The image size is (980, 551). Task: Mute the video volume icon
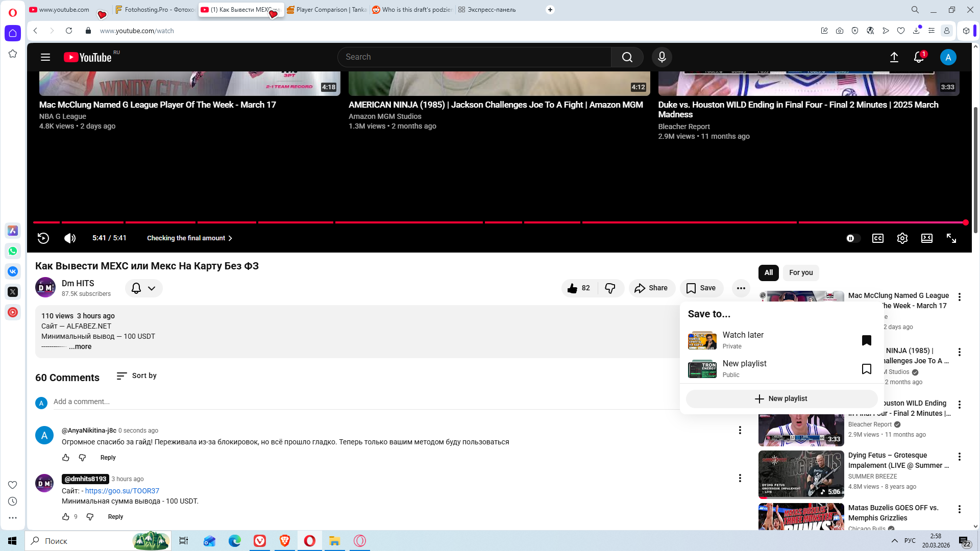[70, 238]
